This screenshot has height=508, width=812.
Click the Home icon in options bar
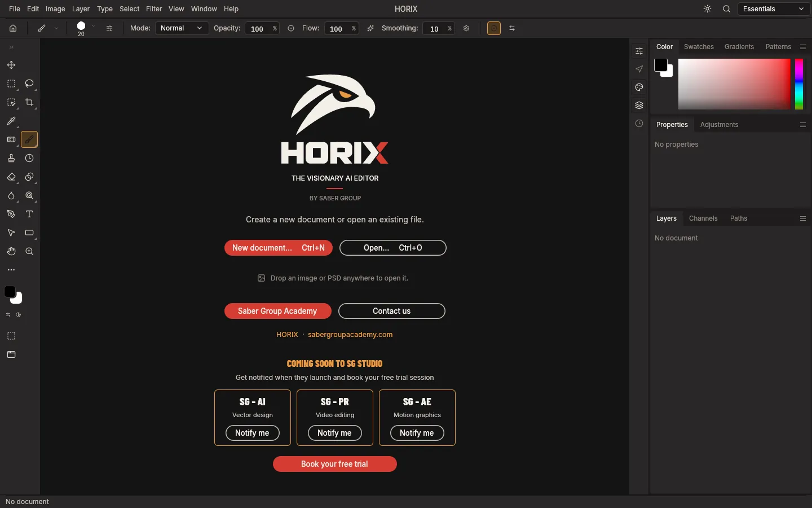[x=13, y=28]
